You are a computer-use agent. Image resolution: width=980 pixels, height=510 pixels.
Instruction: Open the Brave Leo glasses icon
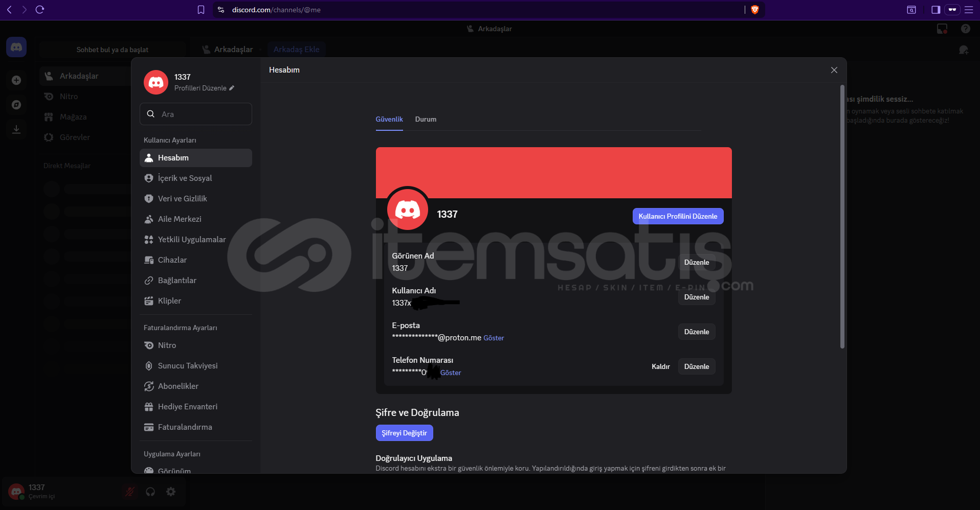pyautogui.click(x=952, y=10)
